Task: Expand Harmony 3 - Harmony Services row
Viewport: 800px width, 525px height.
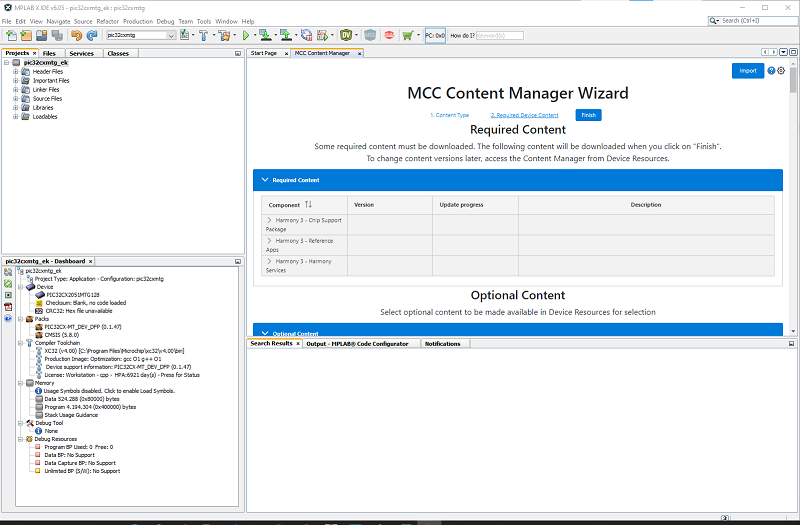Action: [269, 261]
